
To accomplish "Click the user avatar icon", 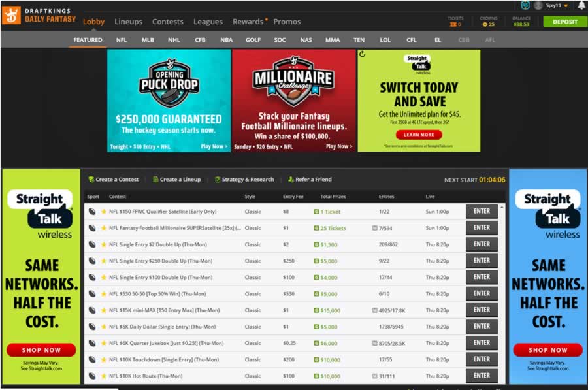I will pos(538,5).
